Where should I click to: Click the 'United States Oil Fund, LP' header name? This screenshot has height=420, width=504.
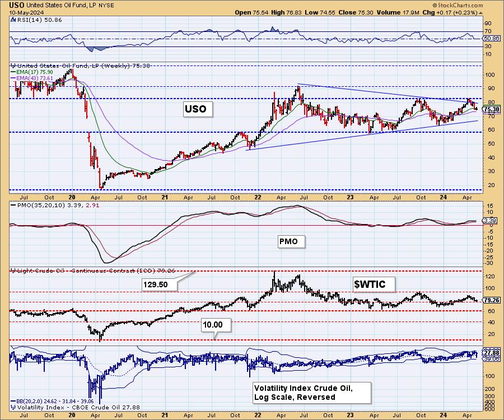pyautogui.click(x=60, y=6)
